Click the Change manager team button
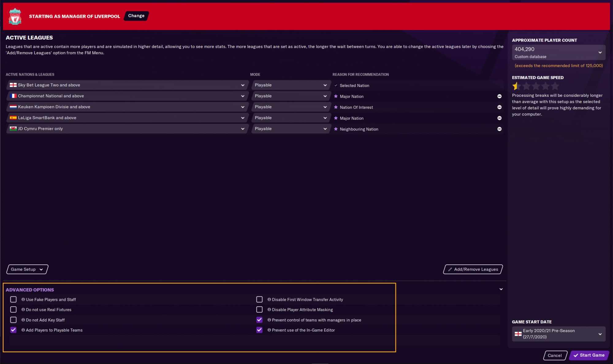The width and height of the screenshot is (613, 364). [136, 16]
